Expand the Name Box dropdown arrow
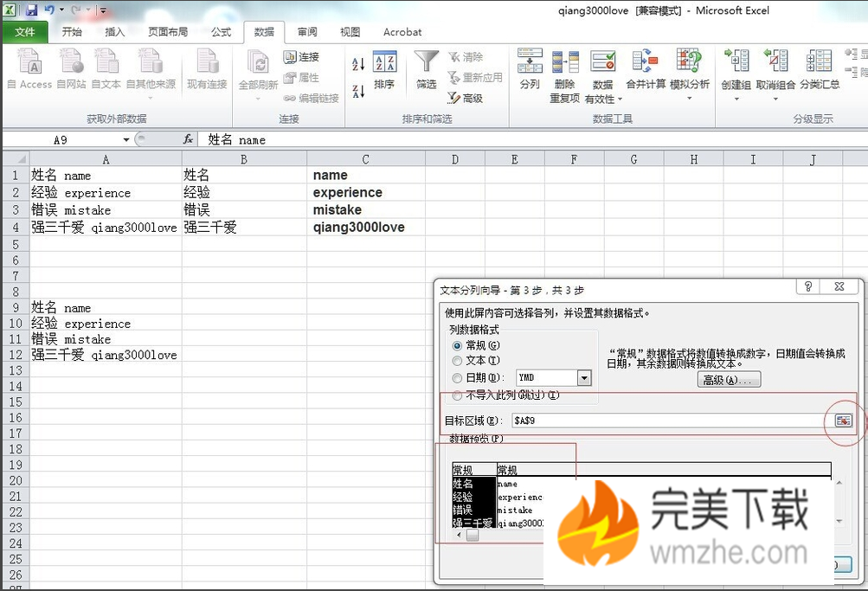The height and width of the screenshot is (591, 868). tap(126, 139)
